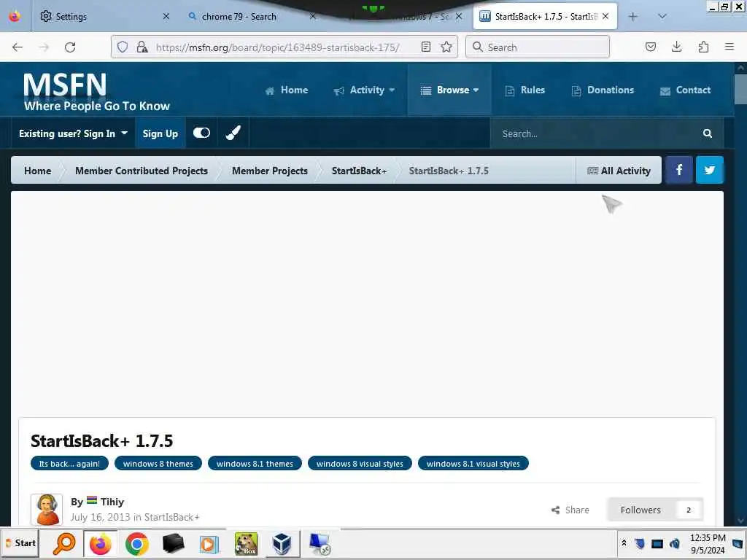This screenshot has height=560, width=747.
Task: Open the extensions puzzle icon
Action: tap(703, 47)
